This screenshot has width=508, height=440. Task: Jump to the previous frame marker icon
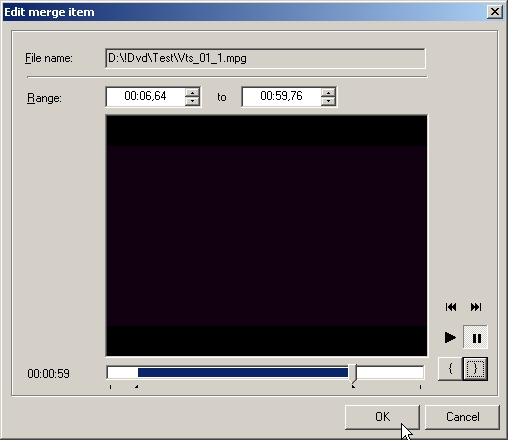click(451, 307)
